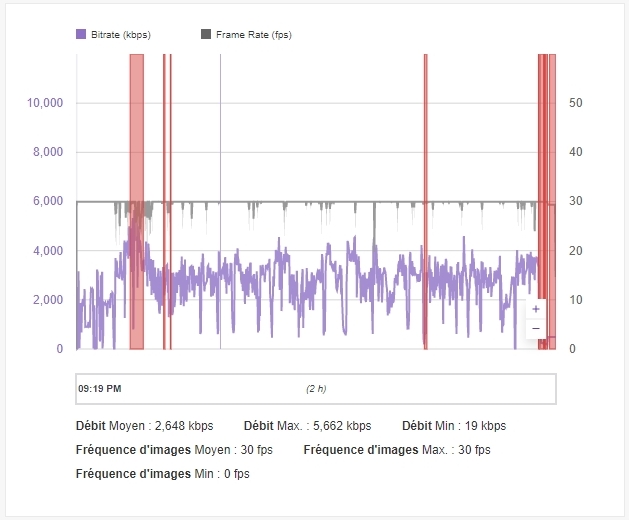Click the timeline range bar showing (2 h)
629x520 pixels.
316,389
